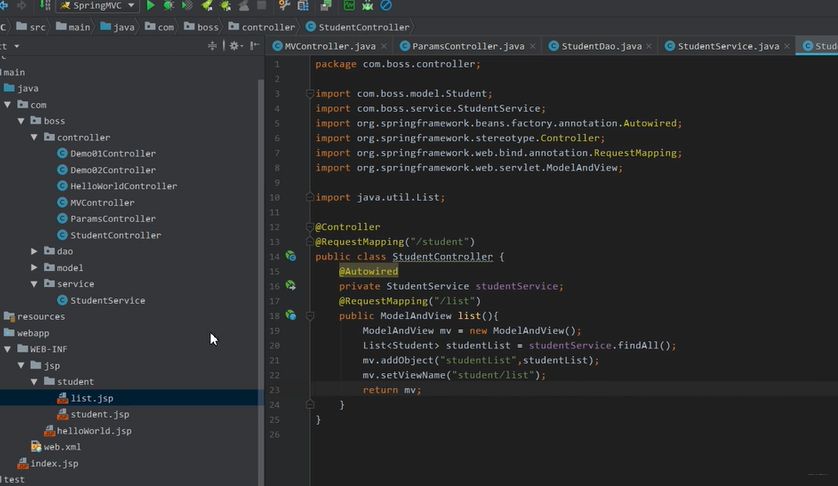Switch to the MVController.java tab

click(x=330, y=46)
